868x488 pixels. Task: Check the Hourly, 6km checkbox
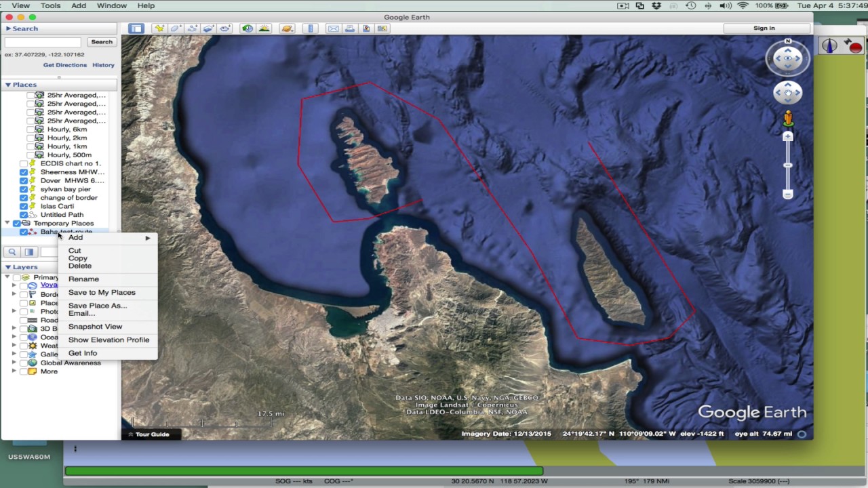31,129
